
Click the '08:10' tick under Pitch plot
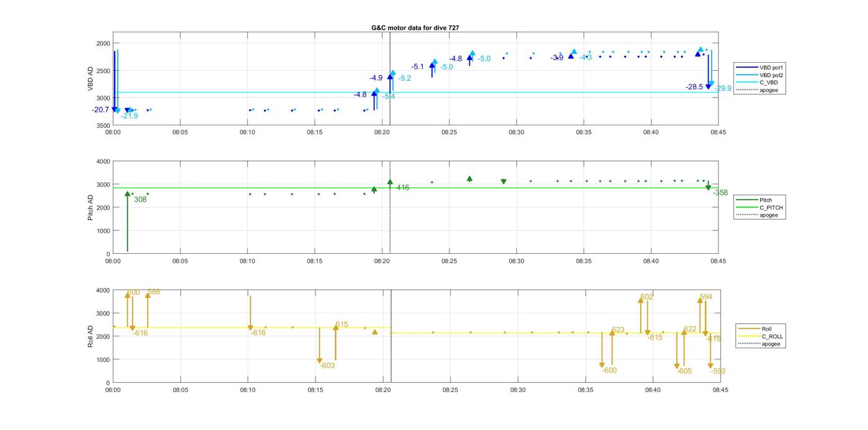tap(247, 261)
